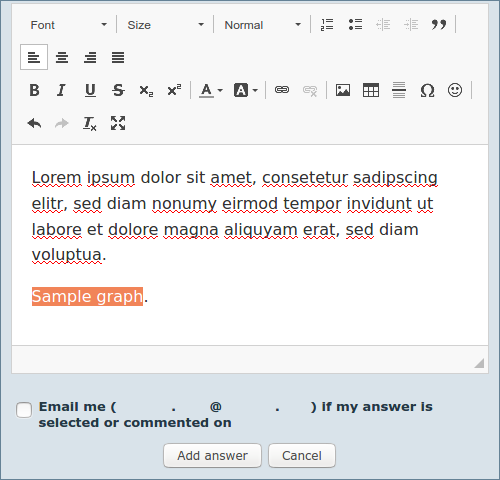Open the Font dropdown
Screen dimensions: 500x480
[68, 25]
